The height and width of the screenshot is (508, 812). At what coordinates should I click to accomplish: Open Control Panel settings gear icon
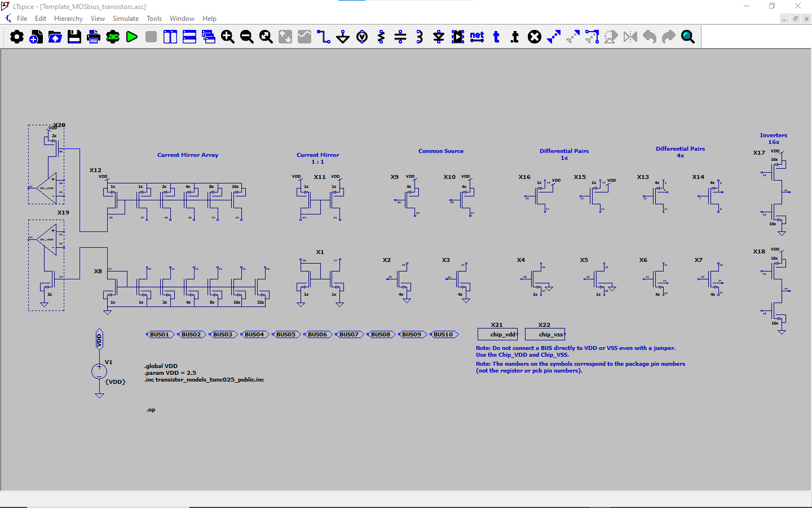[17, 37]
